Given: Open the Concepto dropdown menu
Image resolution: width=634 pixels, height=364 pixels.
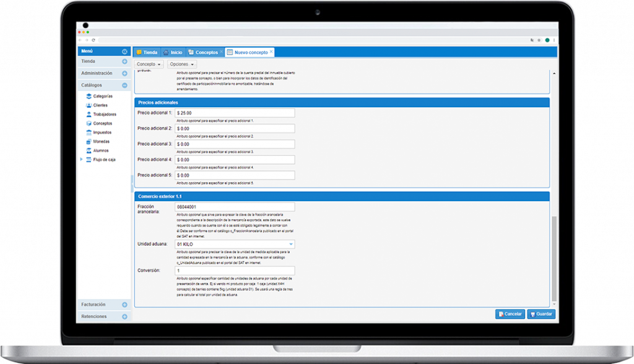Looking at the screenshot, I should 149,64.
